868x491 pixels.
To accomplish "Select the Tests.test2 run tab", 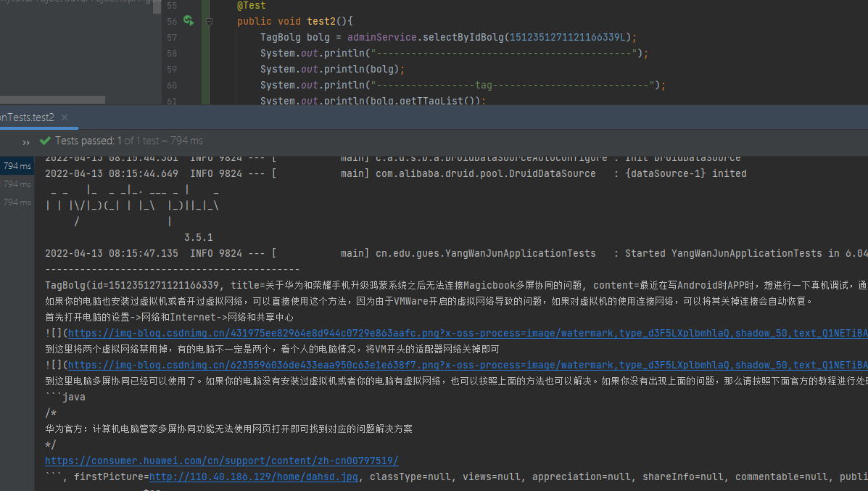I will pyautogui.click(x=28, y=117).
